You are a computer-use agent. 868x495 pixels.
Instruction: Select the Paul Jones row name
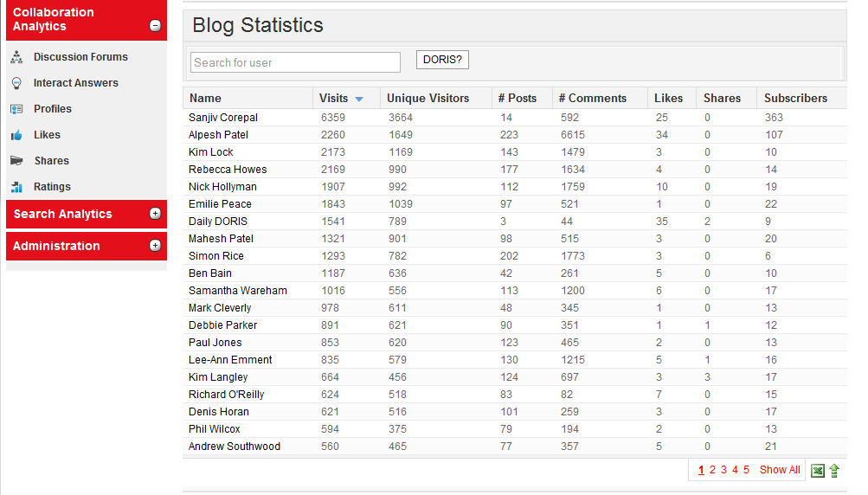215,342
